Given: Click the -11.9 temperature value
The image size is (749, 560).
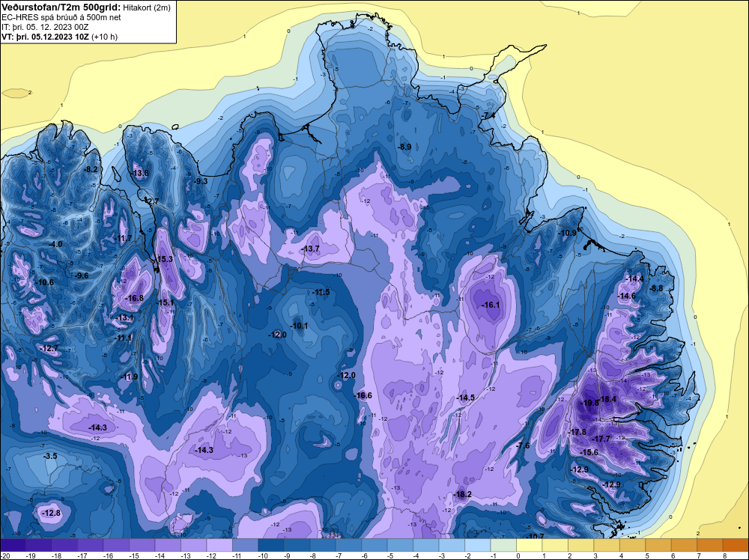Looking at the screenshot, I should 129,377.
